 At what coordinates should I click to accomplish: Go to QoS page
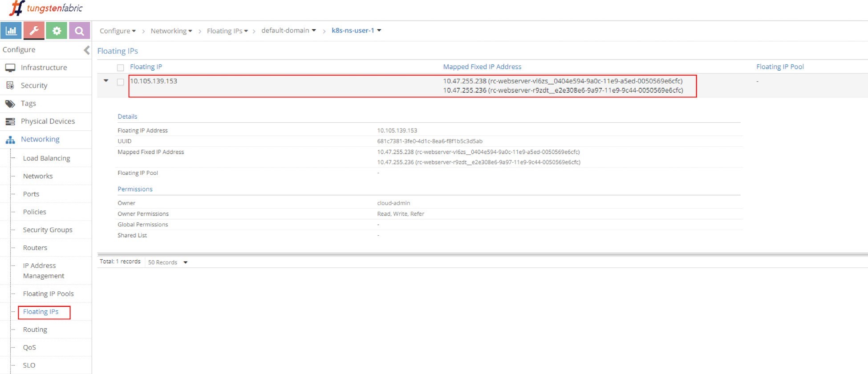pyautogui.click(x=29, y=347)
